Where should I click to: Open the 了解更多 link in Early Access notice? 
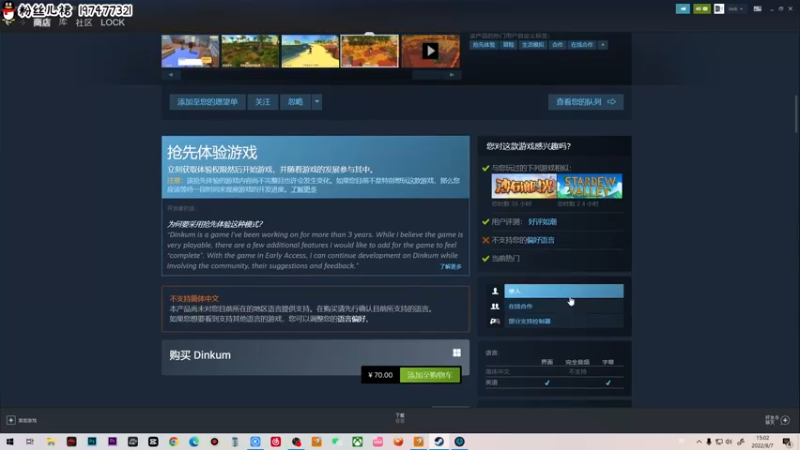(x=304, y=189)
